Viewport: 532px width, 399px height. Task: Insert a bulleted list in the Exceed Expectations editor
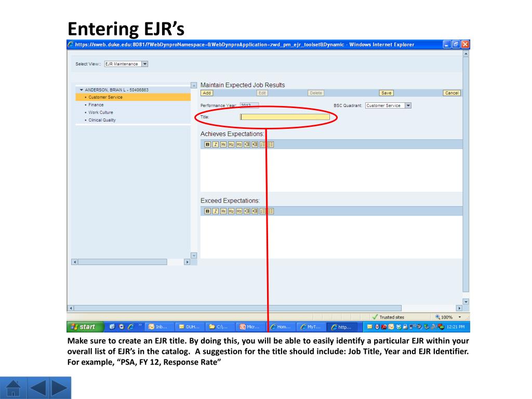point(270,211)
